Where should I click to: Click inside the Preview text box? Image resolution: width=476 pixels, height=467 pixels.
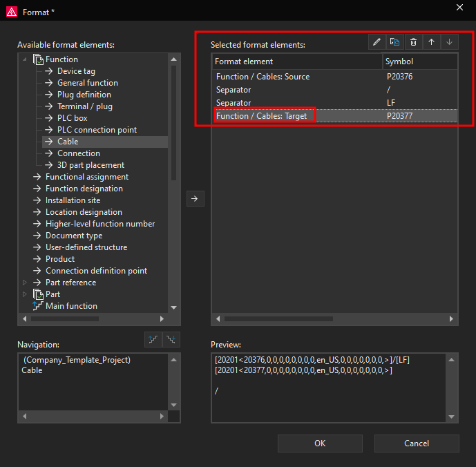tap(329, 388)
